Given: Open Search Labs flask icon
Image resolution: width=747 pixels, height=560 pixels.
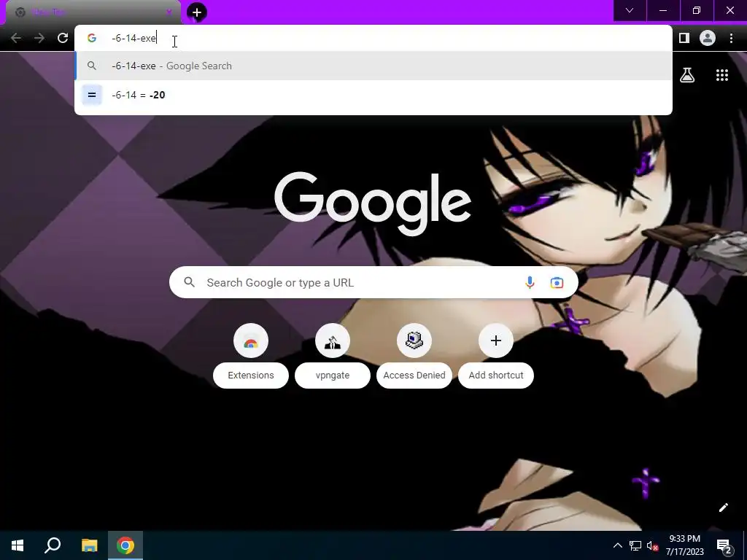Looking at the screenshot, I should click(x=687, y=75).
